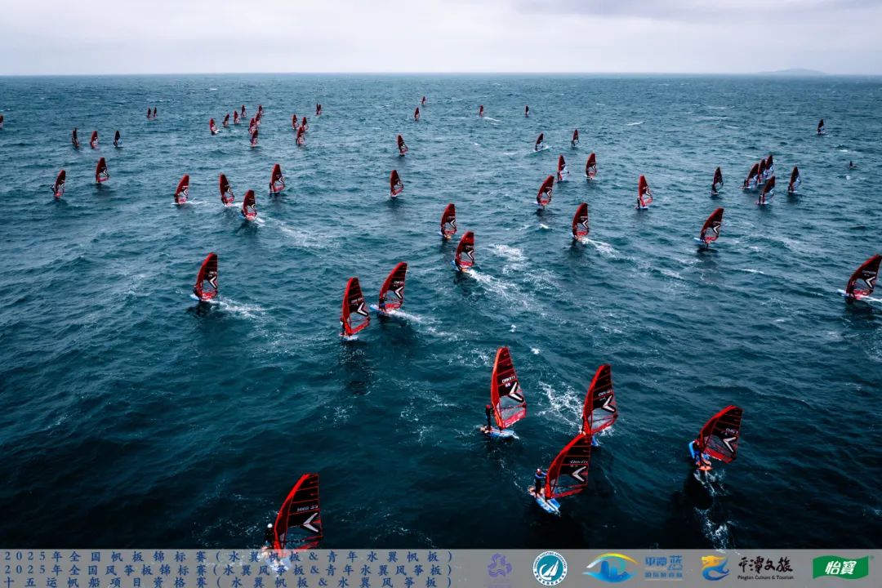
Task: Click the first banner line about 2025年全国帆板锦标赛
Action: click(x=227, y=556)
